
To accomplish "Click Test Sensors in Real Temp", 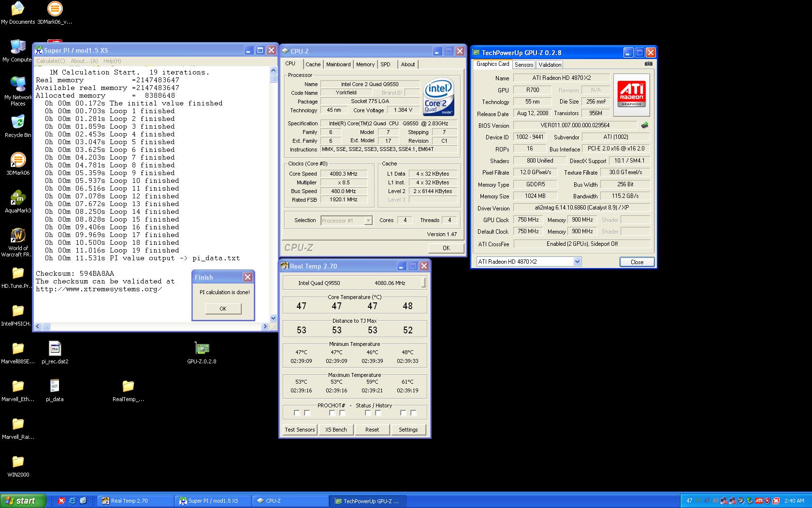I will [300, 430].
